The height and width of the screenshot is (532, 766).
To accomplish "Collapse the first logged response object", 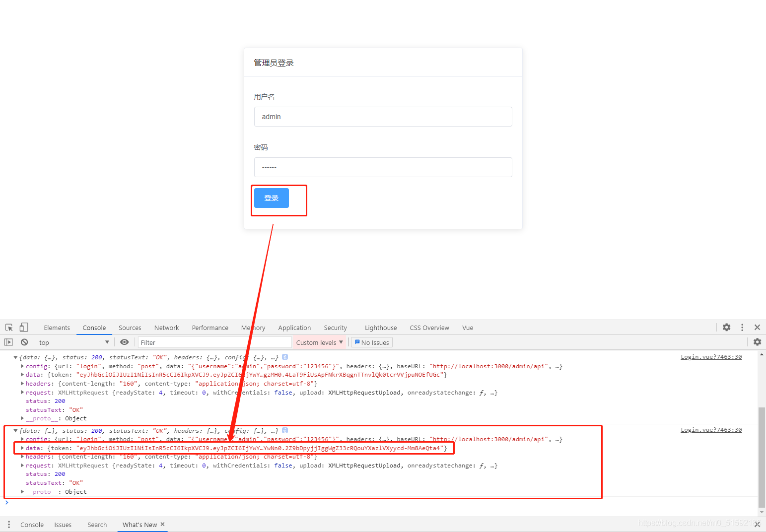I will click(15, 357).
